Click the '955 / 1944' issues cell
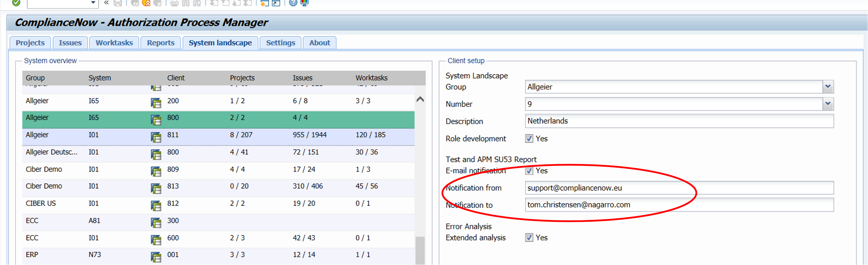This screenshot has width=868, height=265. pyautogui.click(x=310, y=135)
